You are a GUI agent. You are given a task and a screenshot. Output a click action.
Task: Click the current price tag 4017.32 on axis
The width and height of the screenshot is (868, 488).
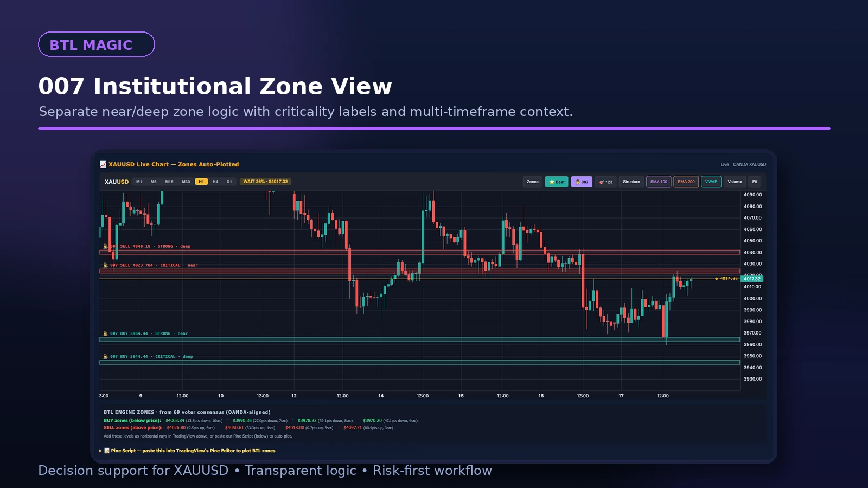752,279
